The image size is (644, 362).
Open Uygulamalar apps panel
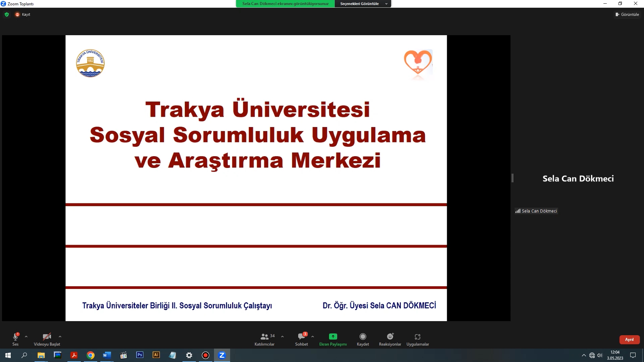click(x=418, y=339)
